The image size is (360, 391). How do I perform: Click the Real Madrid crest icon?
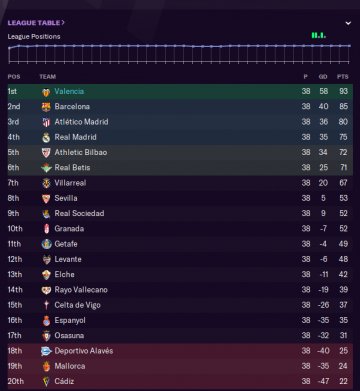[x=46, y=138]
